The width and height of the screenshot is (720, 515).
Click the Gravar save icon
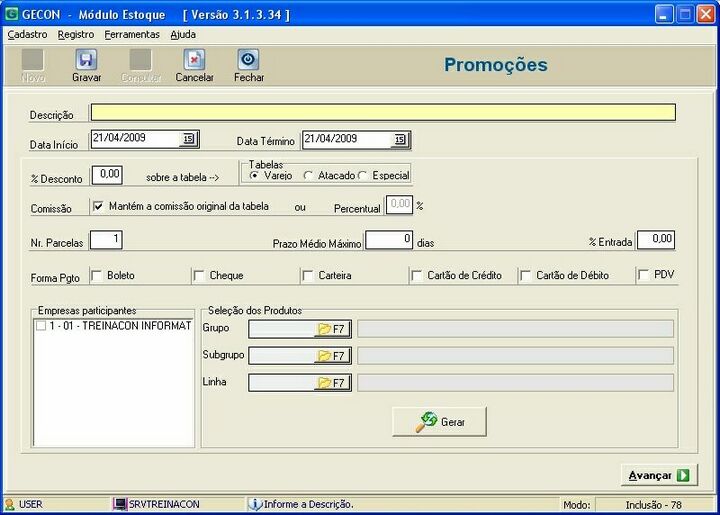coord(86,60)
